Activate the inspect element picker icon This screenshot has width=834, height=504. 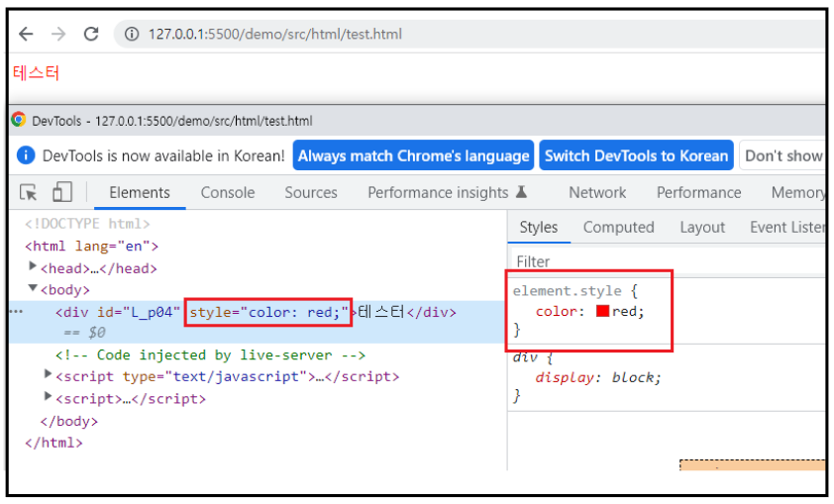(x=28, y=192)
